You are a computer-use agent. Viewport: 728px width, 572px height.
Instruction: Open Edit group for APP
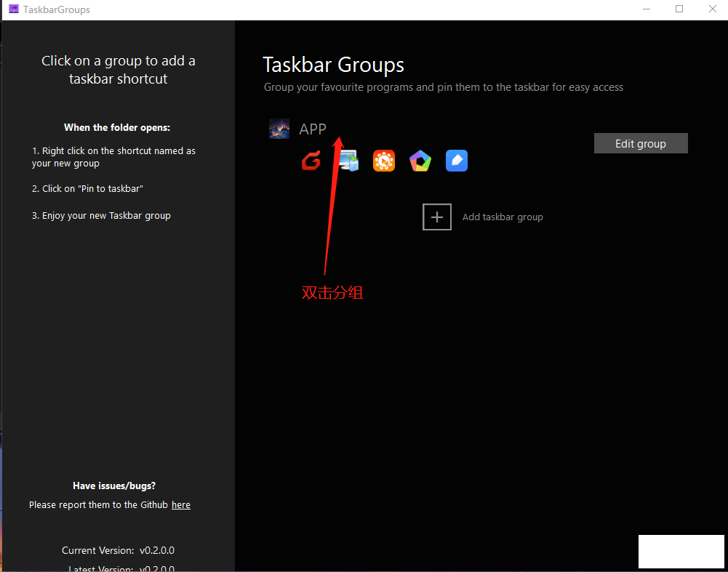coord(641,143)
